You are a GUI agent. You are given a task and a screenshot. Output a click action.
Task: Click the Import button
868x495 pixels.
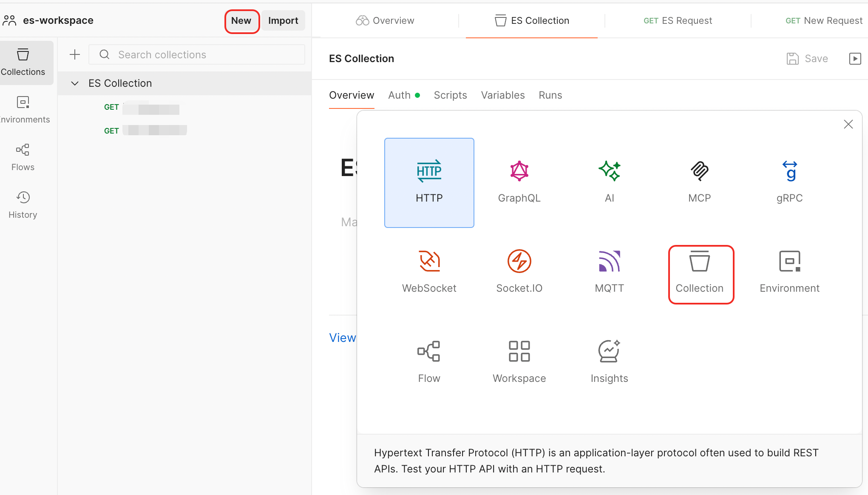pyautogui.click(x=283, y=21)
